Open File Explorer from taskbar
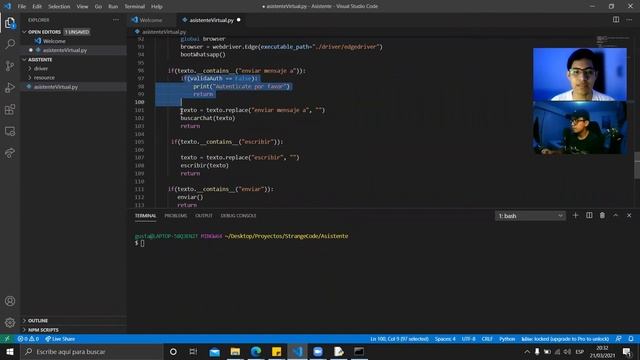640x360 pixels. pyautogui.click(x=235, y=351)
